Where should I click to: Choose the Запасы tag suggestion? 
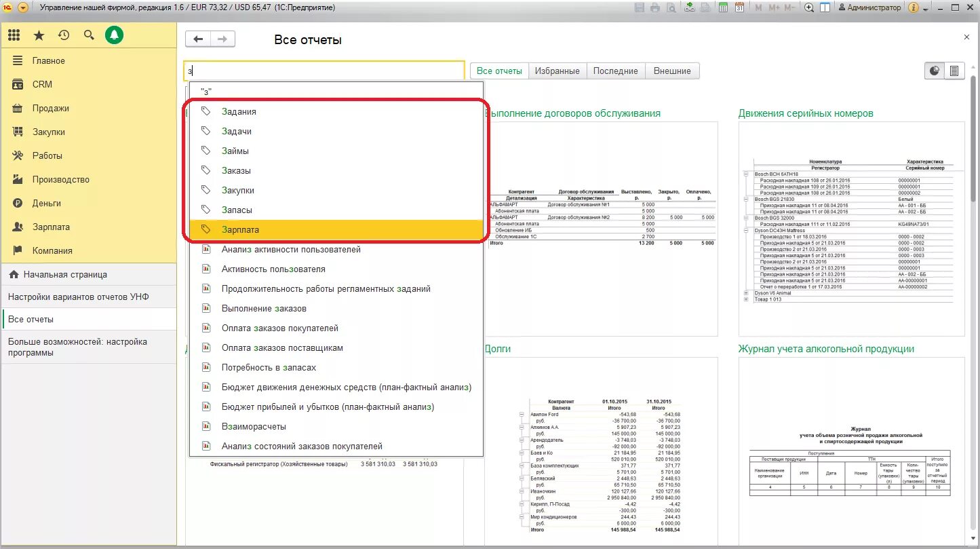click(336, 210)
